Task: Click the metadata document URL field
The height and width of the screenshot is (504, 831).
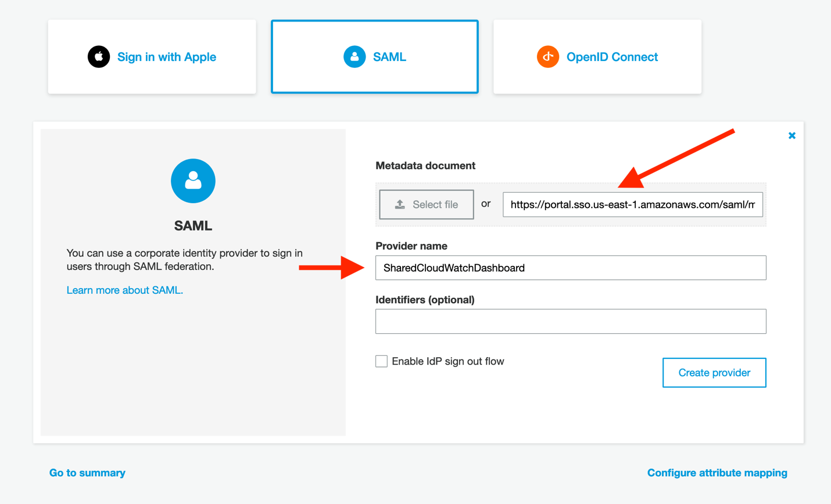Action: (x=633, y=204)
